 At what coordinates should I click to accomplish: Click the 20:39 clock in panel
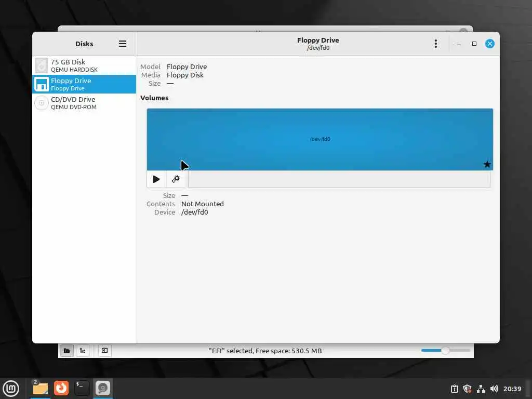click(x=512, y=389)
